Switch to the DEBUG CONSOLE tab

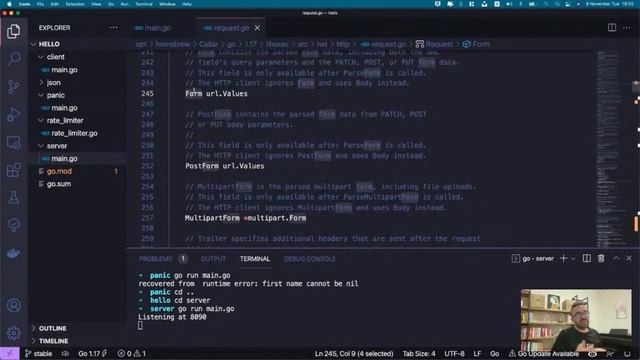pyautogui.click(x=309, y=259)
